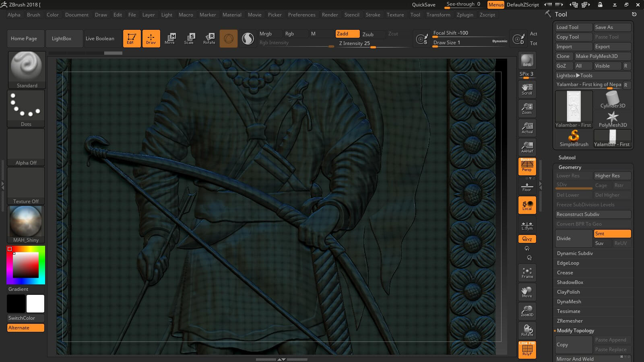Viewport: 644px width, 362px height.
Task: Disable the Smt smoothing option
Action: tap(612, 234)
